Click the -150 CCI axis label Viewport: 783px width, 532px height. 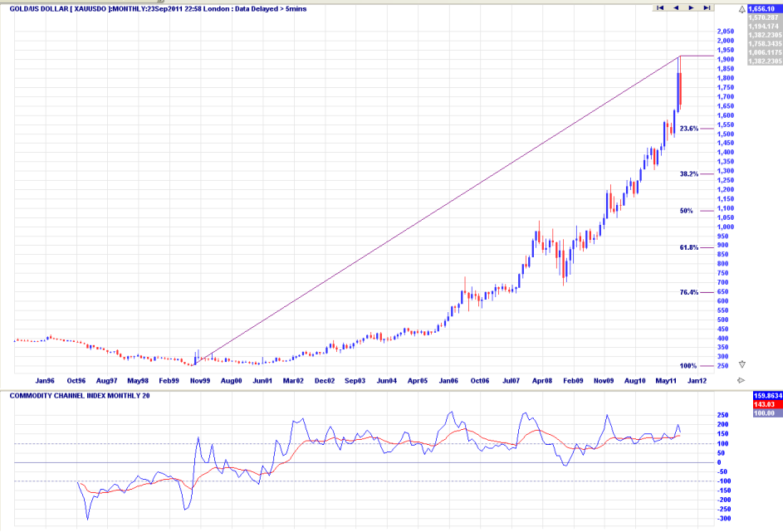[x=724, y=491]
